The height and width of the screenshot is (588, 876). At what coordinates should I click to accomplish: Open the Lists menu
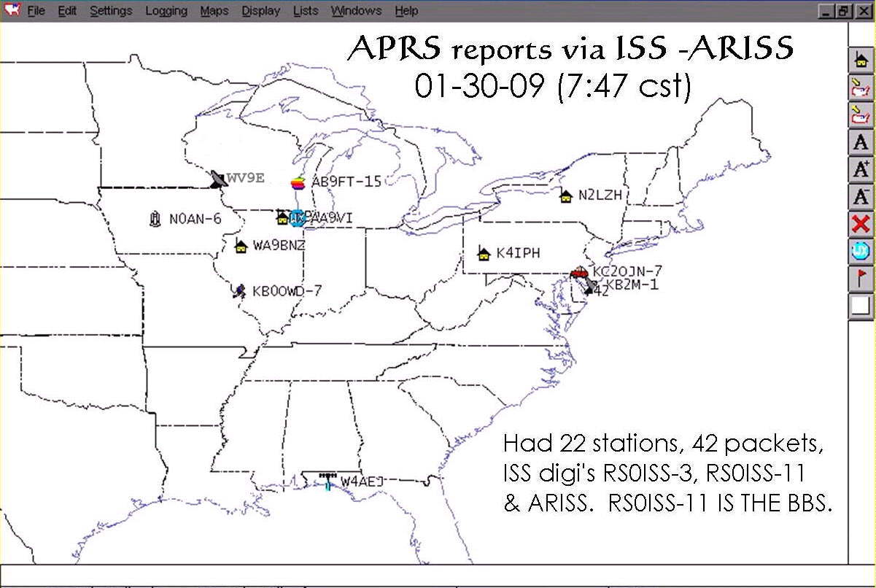[x=305, y=11]
